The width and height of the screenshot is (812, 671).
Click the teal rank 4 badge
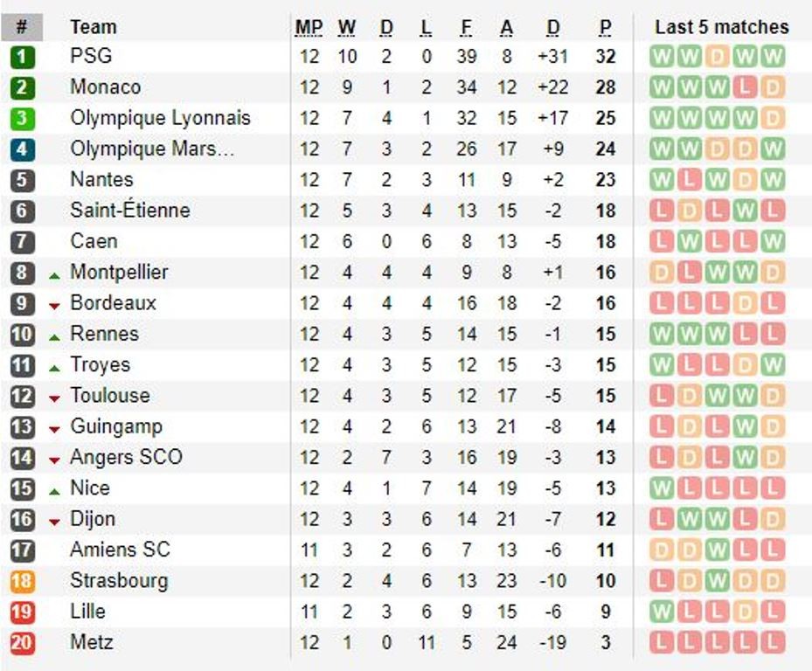coord(23,149)
